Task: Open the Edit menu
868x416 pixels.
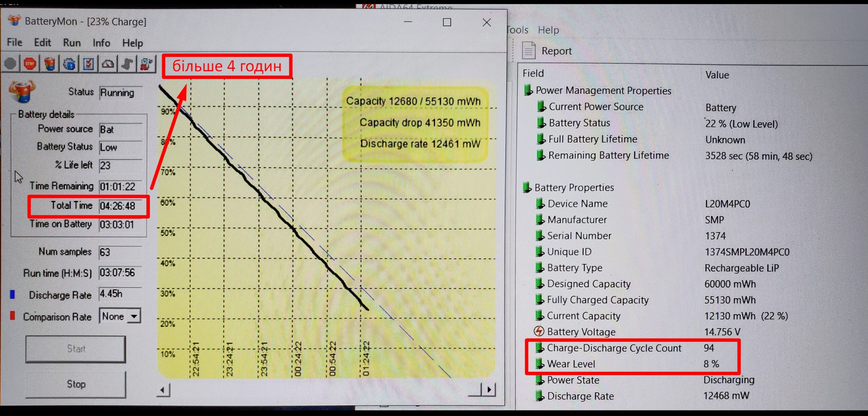Action: [42, 43]
